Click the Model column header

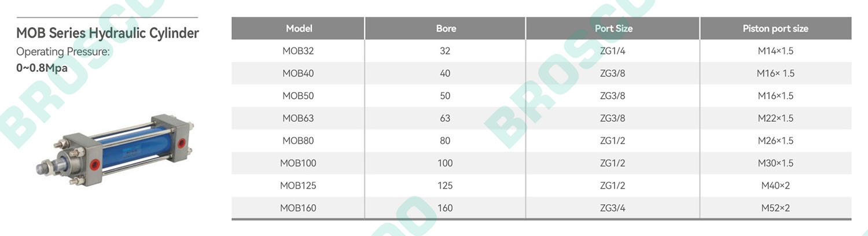(299, 28)
